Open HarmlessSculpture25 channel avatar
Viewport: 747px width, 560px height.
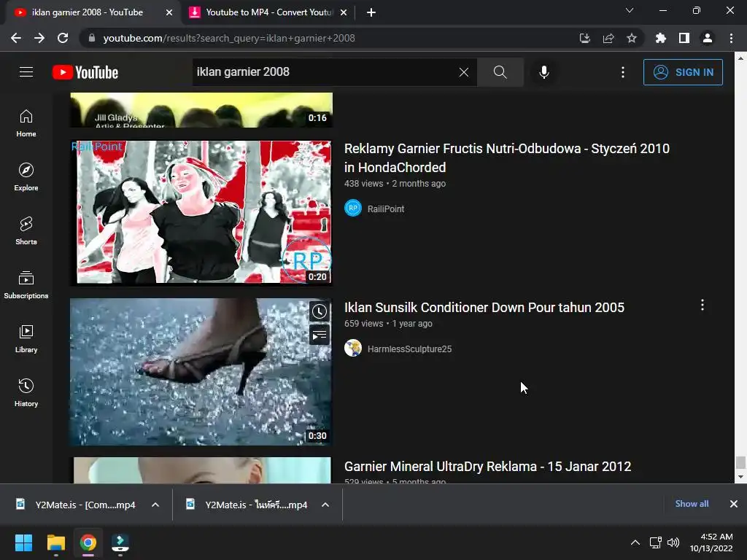tap(353, 348)
